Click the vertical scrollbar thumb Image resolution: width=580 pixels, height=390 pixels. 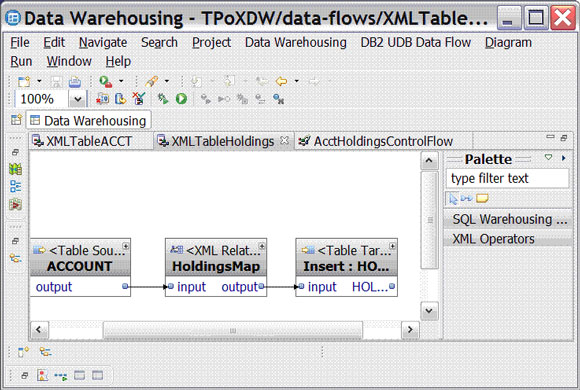[429, 220]
